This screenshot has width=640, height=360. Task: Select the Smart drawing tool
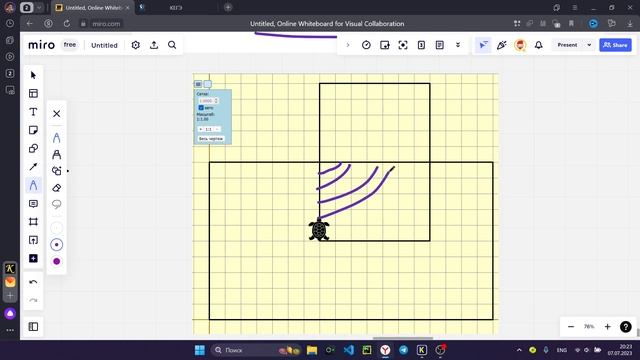(x=57, y=171)
